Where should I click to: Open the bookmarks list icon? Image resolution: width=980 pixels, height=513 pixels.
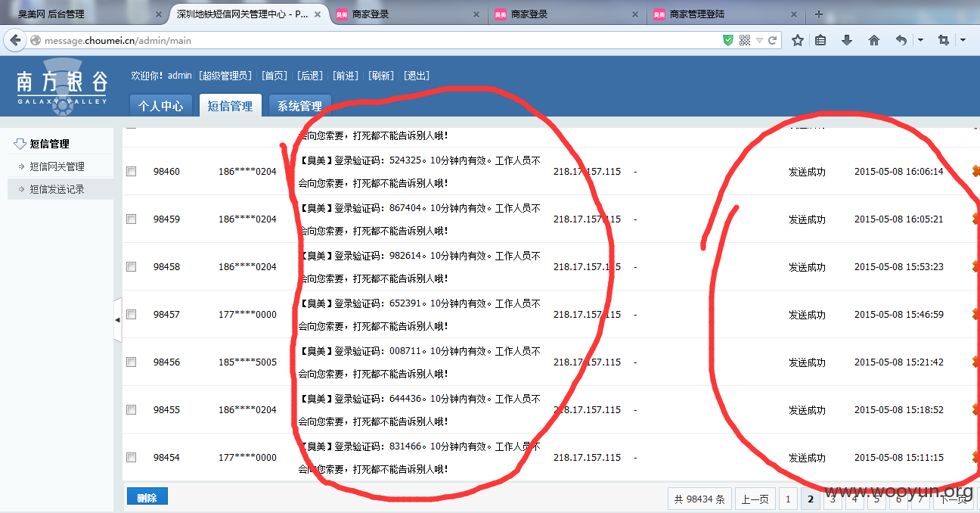(x=820, y=40)
